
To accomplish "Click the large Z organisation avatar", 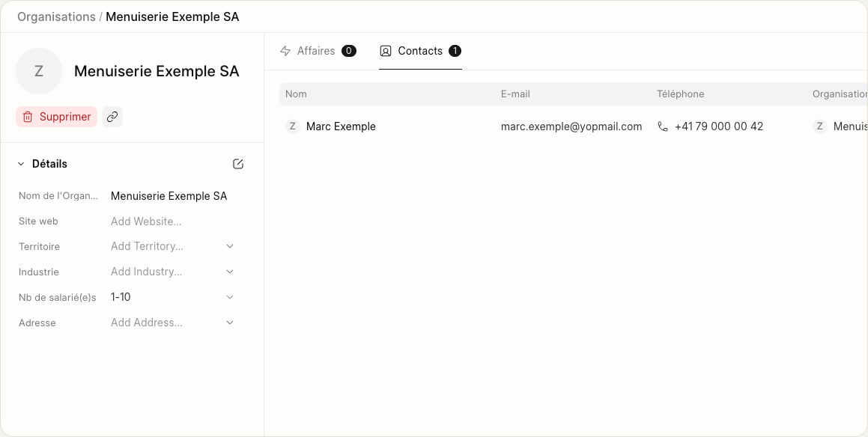I will (39, 71).
